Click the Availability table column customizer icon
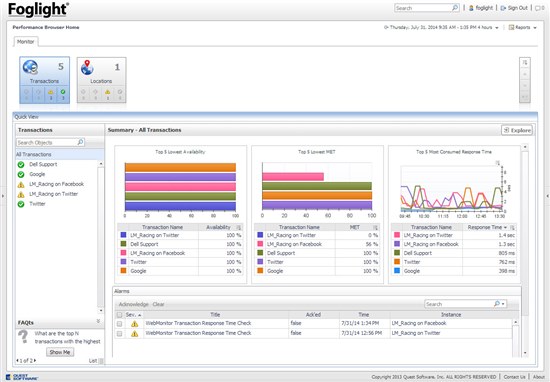Viewport: 550px width, 382px height. 239,227
